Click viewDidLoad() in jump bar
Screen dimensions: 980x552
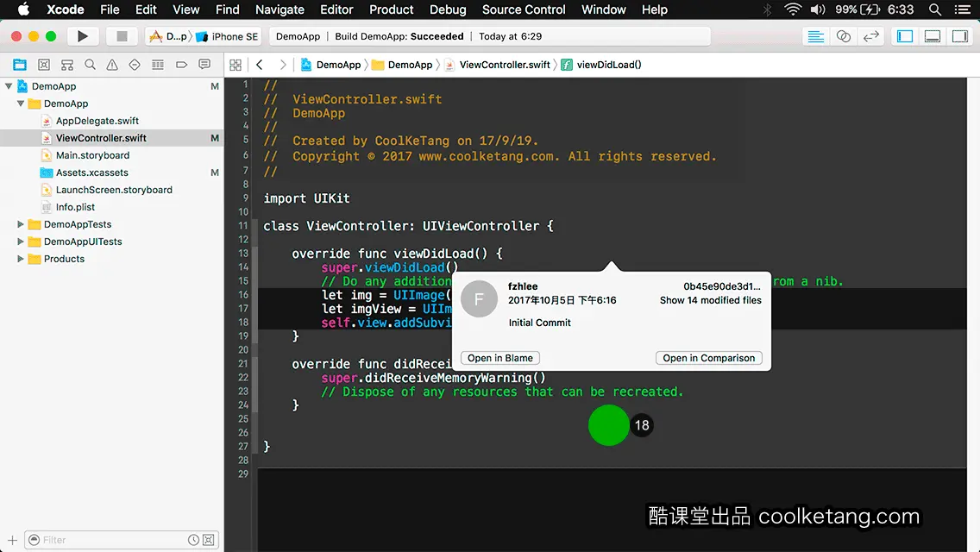pyautogui.click(x=601, y=65)
